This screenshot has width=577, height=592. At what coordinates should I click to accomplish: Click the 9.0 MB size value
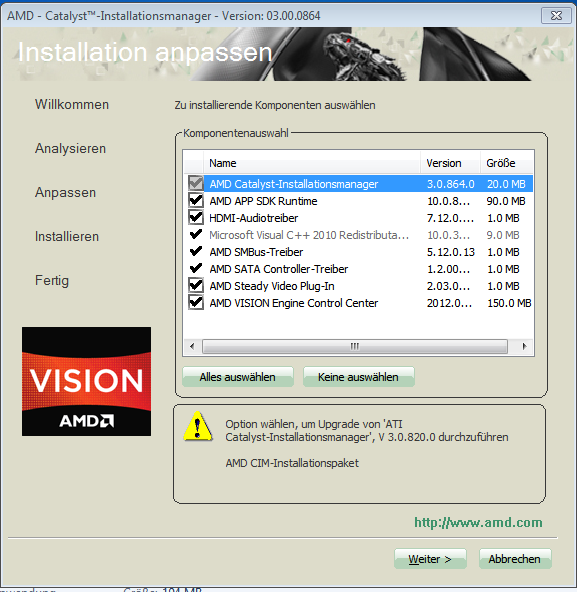pos(503,235)
